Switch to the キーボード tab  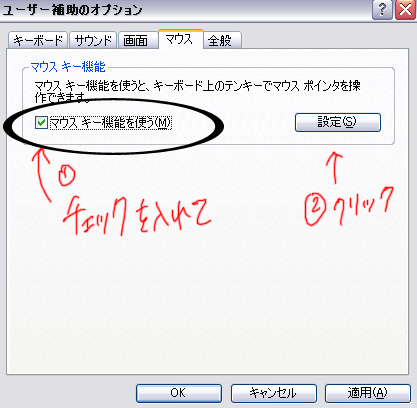pos(38,40)
